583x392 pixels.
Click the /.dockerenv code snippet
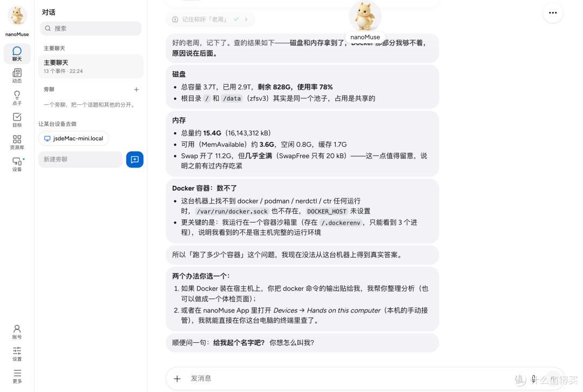pyautogui.click(x=341, y=223)
